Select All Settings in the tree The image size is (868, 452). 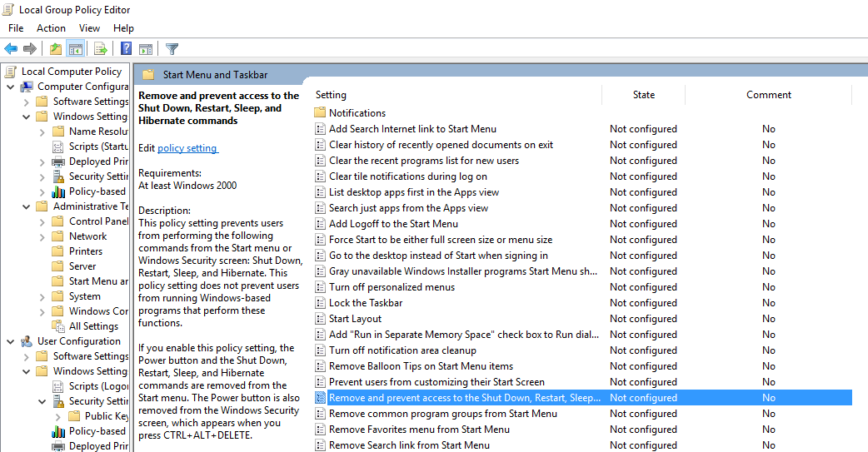click(x=93, y=326)
